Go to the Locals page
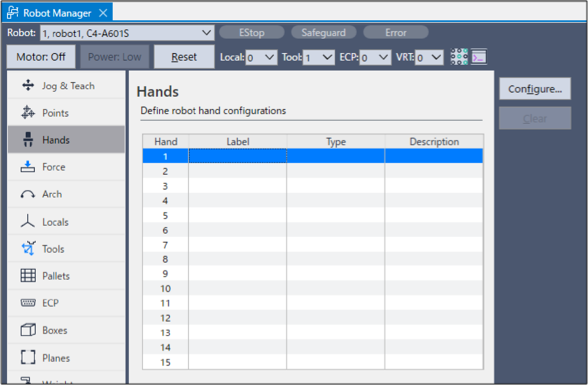This screenshot has height=385, width=588. 55,222
